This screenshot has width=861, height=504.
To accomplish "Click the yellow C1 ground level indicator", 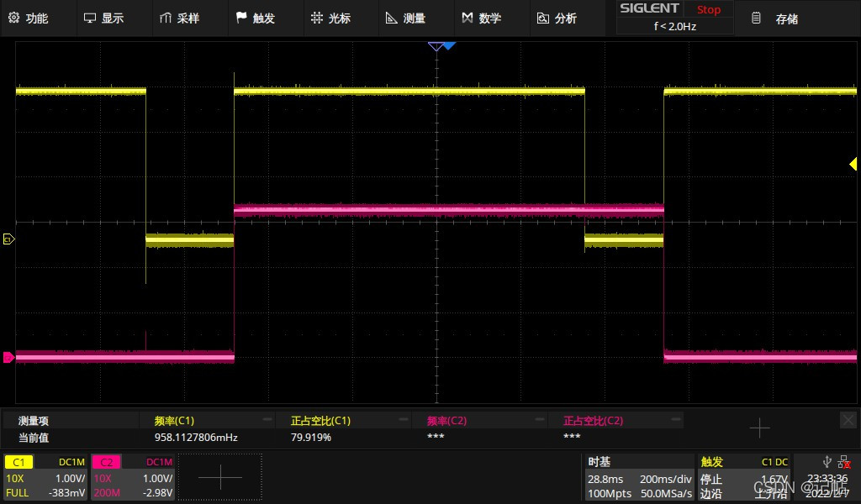I will point(8,239).
